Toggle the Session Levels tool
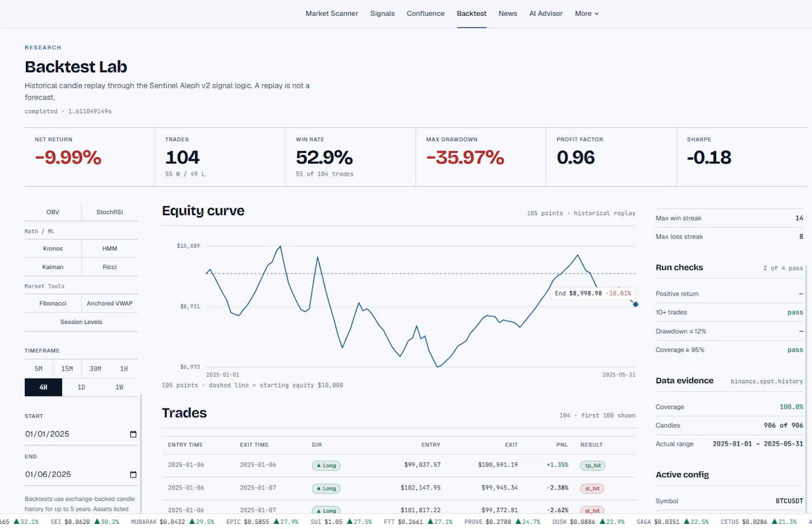This screenshot has width=812, height=529. [81, 322]
